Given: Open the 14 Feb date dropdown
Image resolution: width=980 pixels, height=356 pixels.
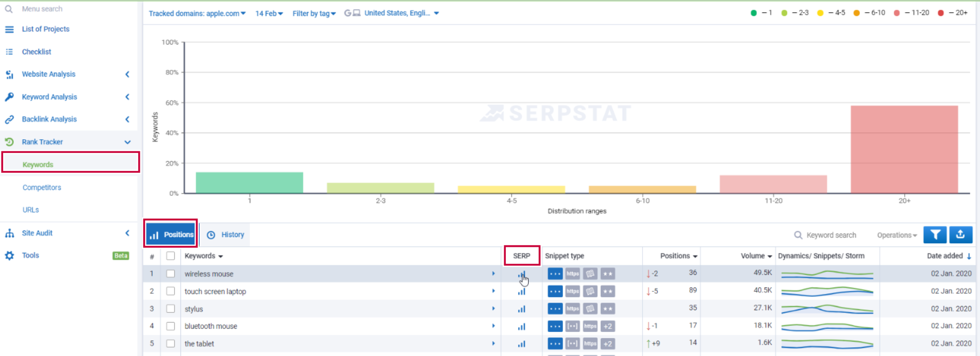Looking at the screenshot, I should click(269, 13).
